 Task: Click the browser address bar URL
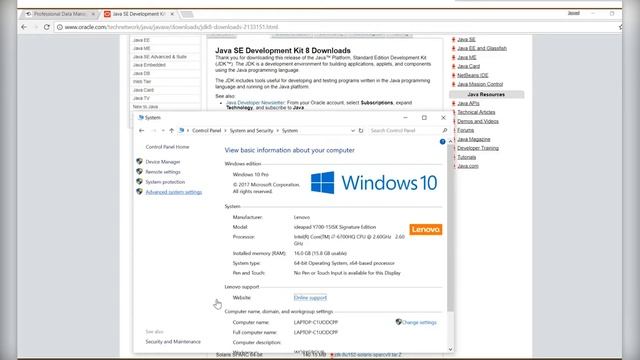point(171,27)
